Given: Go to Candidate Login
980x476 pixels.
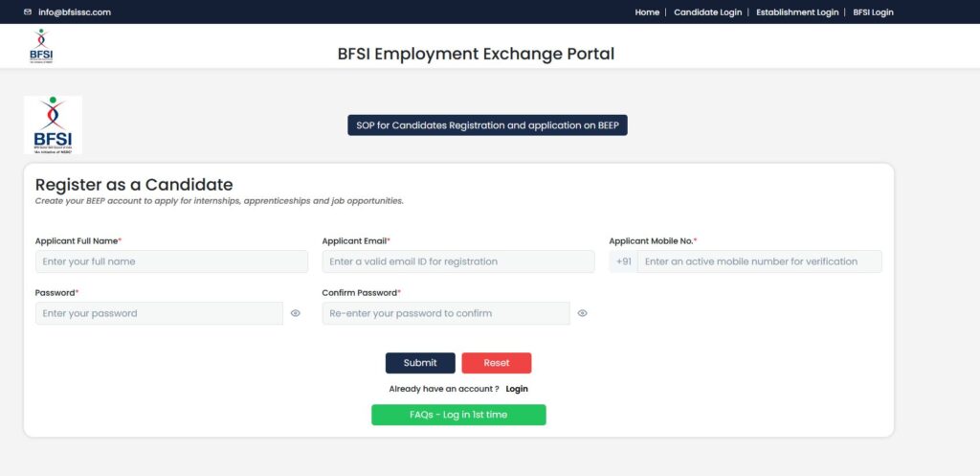Looking at the screenshot, I should tap(707, 12).
